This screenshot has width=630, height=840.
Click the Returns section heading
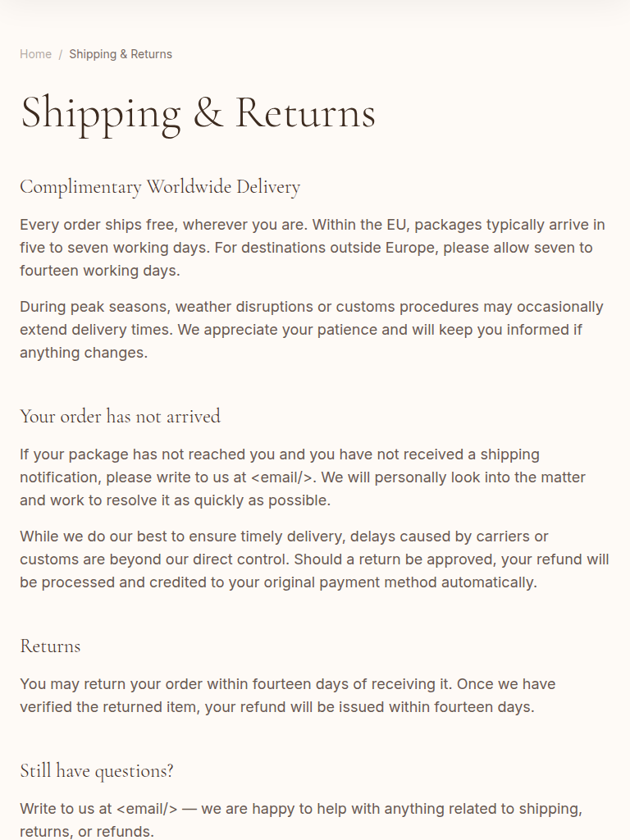(x=50, y=646)
